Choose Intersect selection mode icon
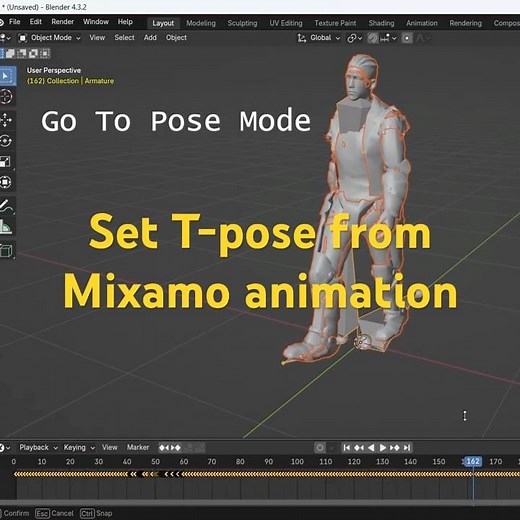 (45, 53)
